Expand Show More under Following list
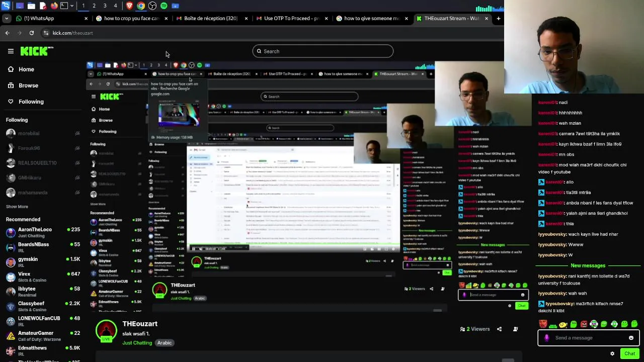 pos(17,207)
